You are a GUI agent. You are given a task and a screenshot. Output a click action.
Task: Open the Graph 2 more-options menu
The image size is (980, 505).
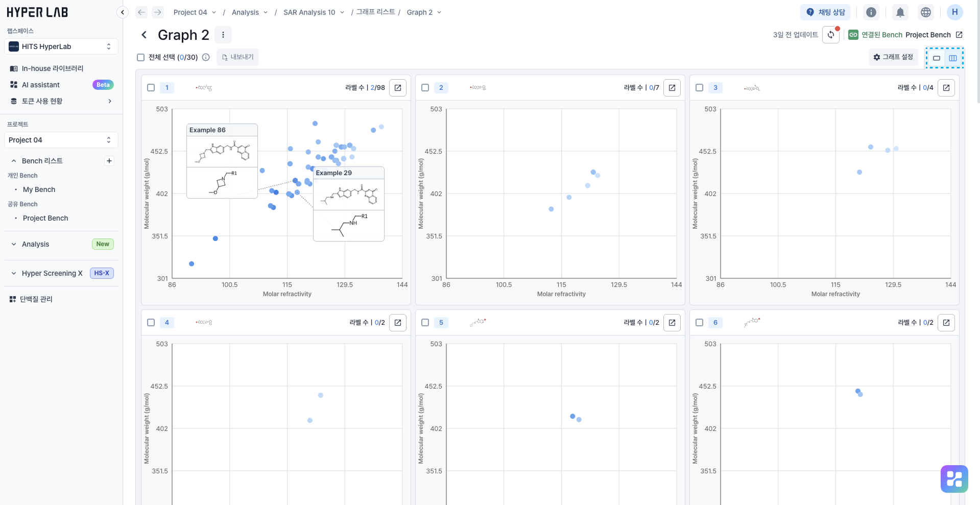223,35
